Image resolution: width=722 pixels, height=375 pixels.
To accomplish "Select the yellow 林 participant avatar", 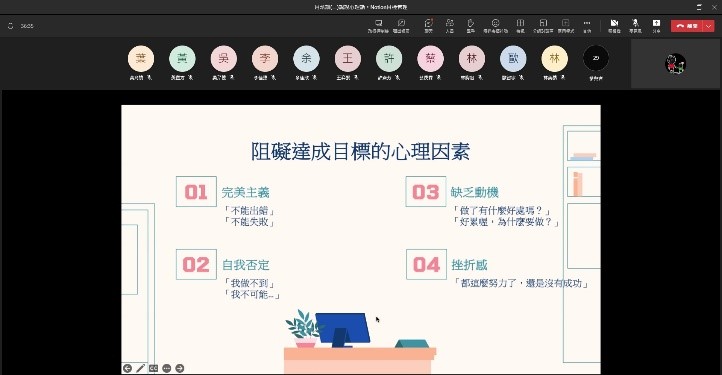I will pyautogui.click(x=554, y=59).
